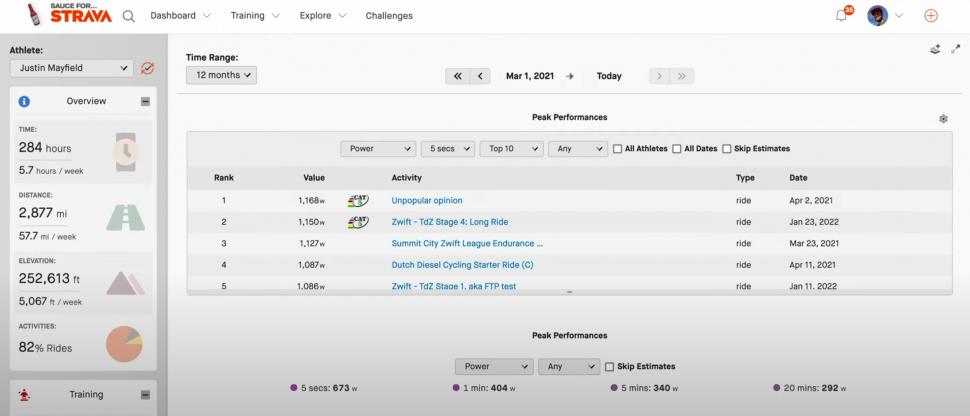This screenshot has height=416, width=970.
Task: Click the road Distance icon
Action: tap(126, 218)
